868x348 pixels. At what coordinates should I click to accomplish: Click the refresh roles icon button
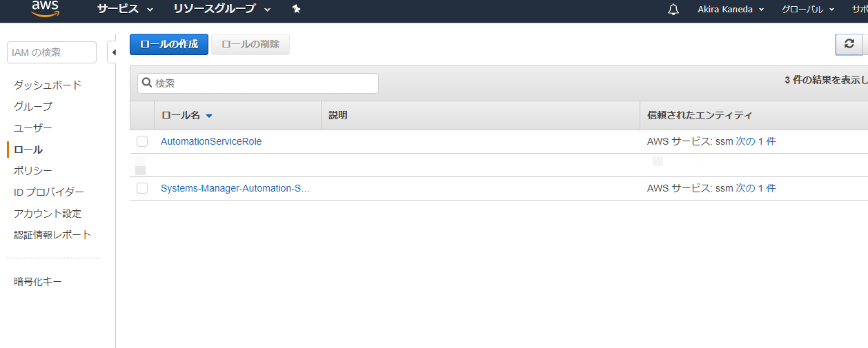pos(849,44)
